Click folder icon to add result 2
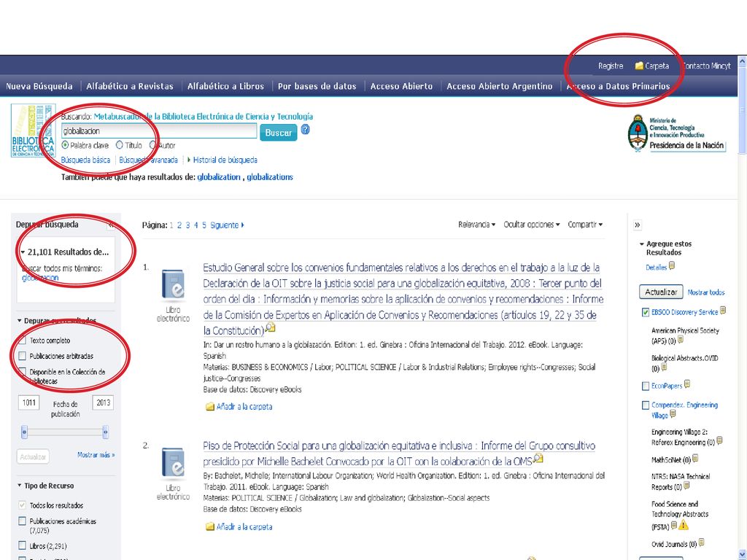The image size is (747, 560). (209, 526)
